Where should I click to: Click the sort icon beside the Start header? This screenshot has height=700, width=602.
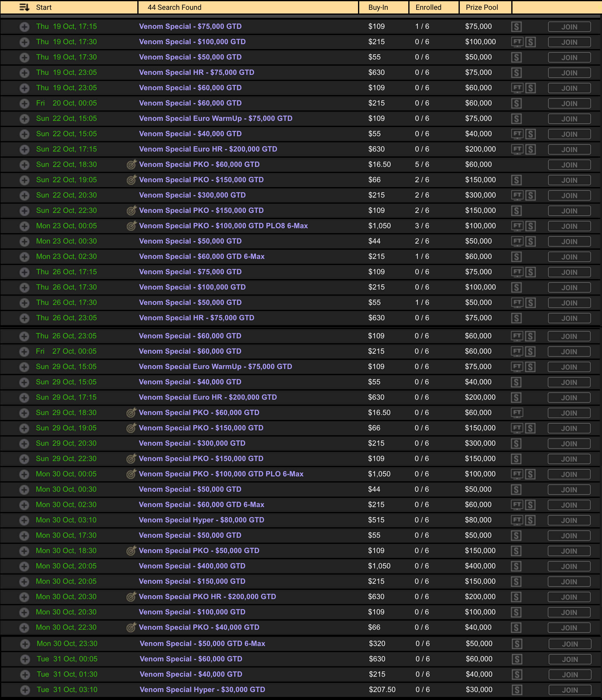coord(24,7)
